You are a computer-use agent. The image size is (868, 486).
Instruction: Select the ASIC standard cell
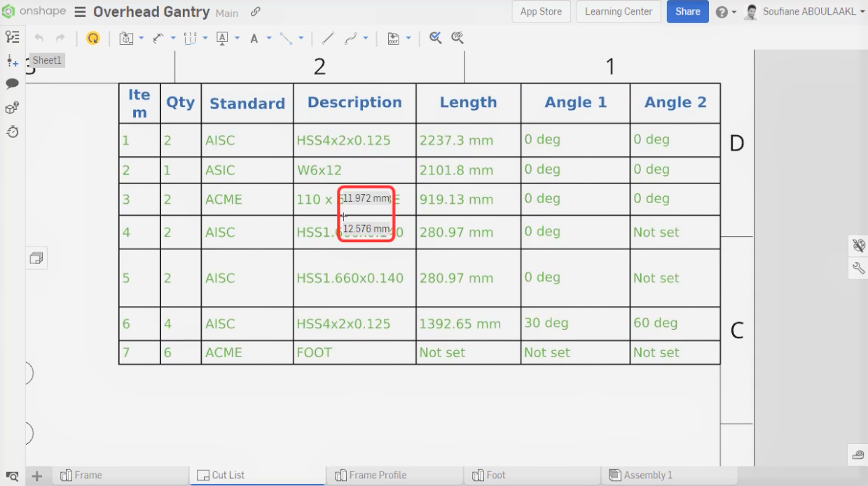click(247, 170)
